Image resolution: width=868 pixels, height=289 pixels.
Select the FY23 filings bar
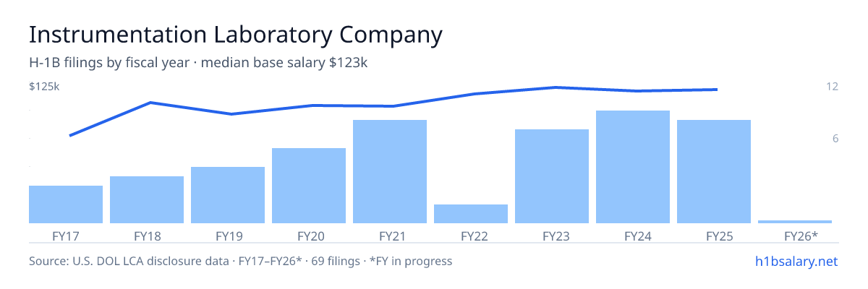tap(552, 176)
